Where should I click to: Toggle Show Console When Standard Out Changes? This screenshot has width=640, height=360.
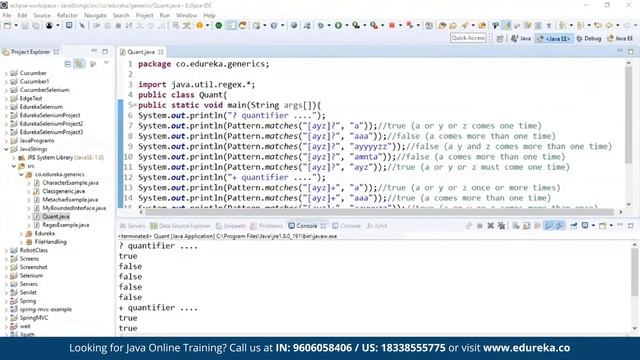click(549, 225)
